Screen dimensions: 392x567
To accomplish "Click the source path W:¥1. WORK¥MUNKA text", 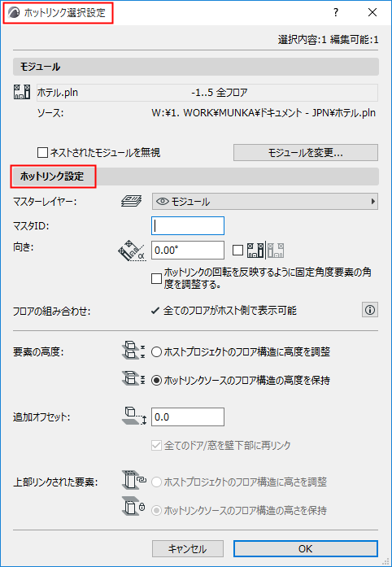I will 264,113.
